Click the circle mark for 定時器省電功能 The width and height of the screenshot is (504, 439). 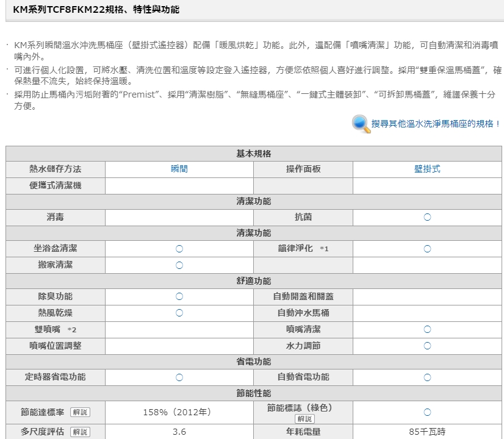(x=179, y=377)
